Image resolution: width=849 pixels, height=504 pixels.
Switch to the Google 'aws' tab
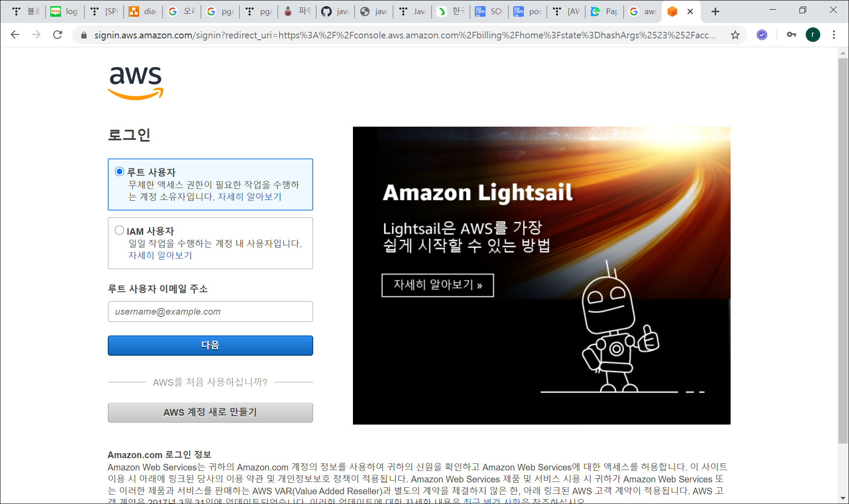click(x=643, y=12)
